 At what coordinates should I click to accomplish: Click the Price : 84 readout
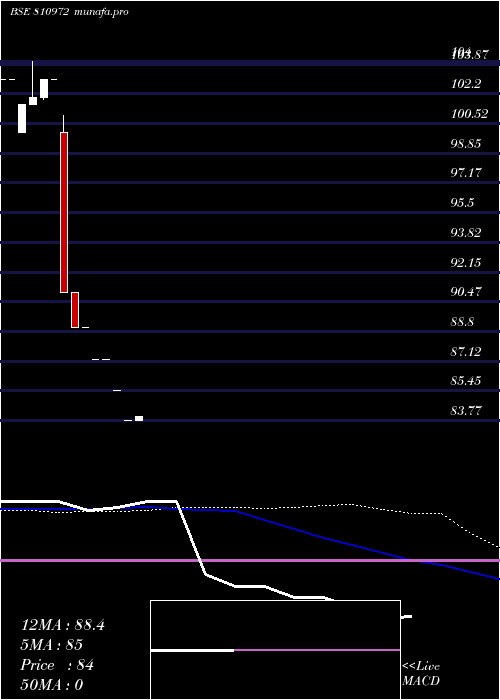(57, 665)
